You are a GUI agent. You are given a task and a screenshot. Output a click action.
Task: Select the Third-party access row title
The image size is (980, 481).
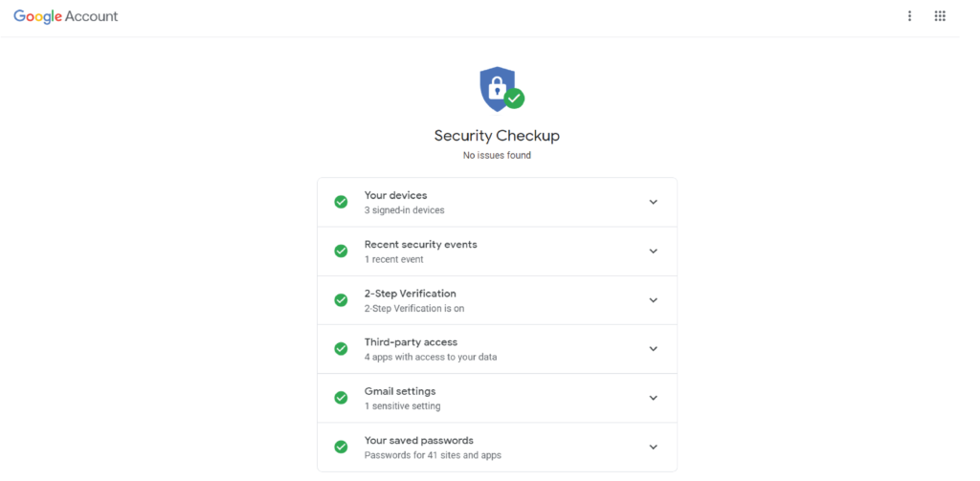point(411,342)
